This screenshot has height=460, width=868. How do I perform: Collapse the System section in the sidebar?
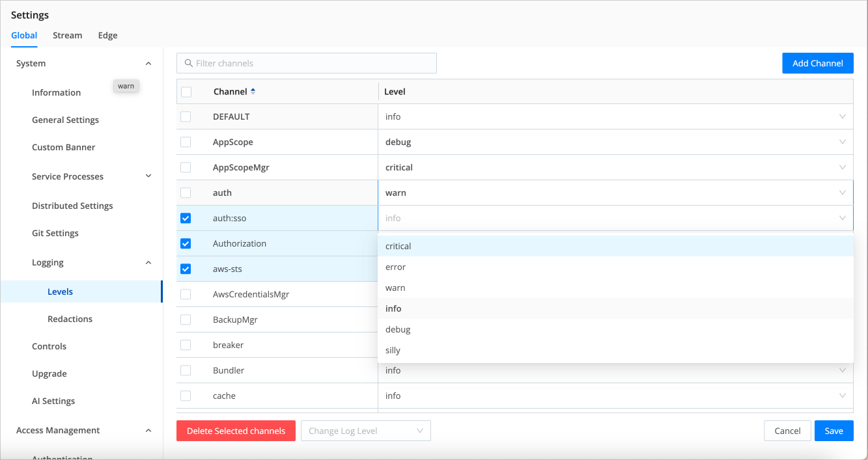pyautogui.click(x=148, y=63)
